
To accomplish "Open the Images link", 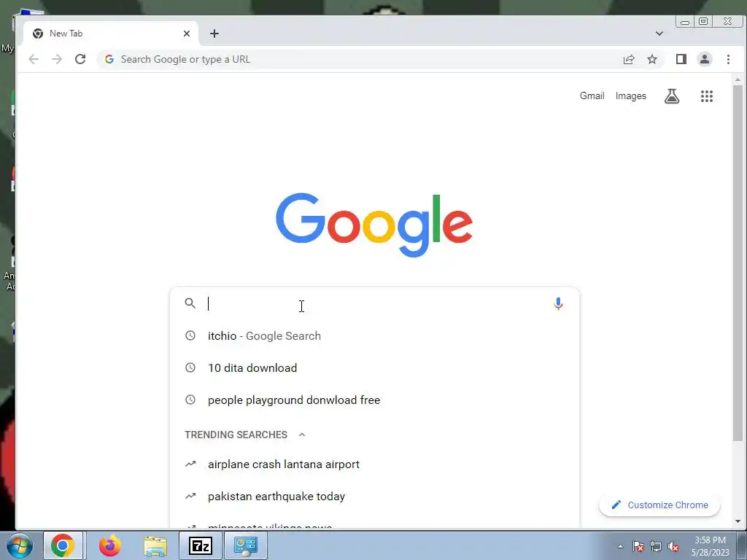I will click(x=630, y=96).
